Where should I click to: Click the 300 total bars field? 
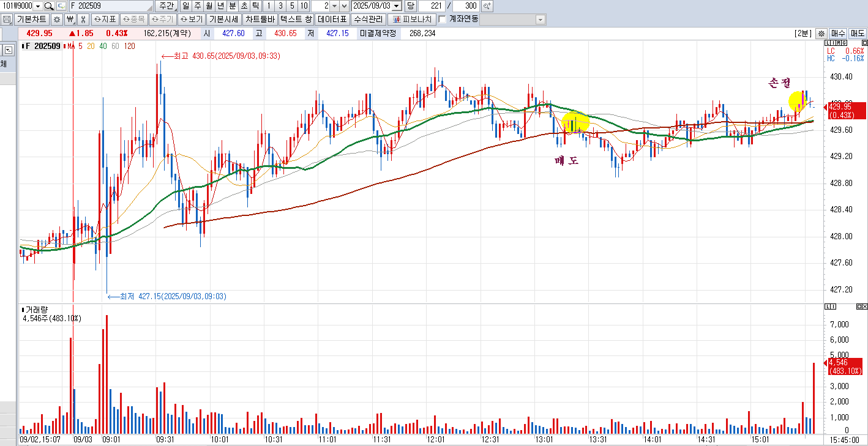tap(467, 6)
